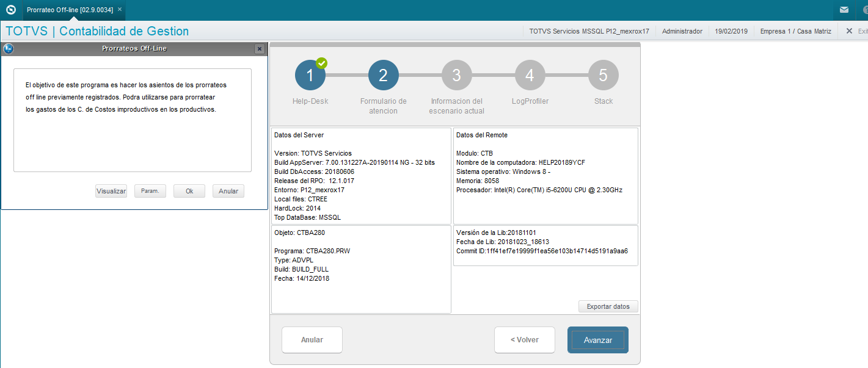The height and width of the screenshot is (368, 868).
Task: Go to step 1 Help-Desk circle
Action: [x=310, y=75]
